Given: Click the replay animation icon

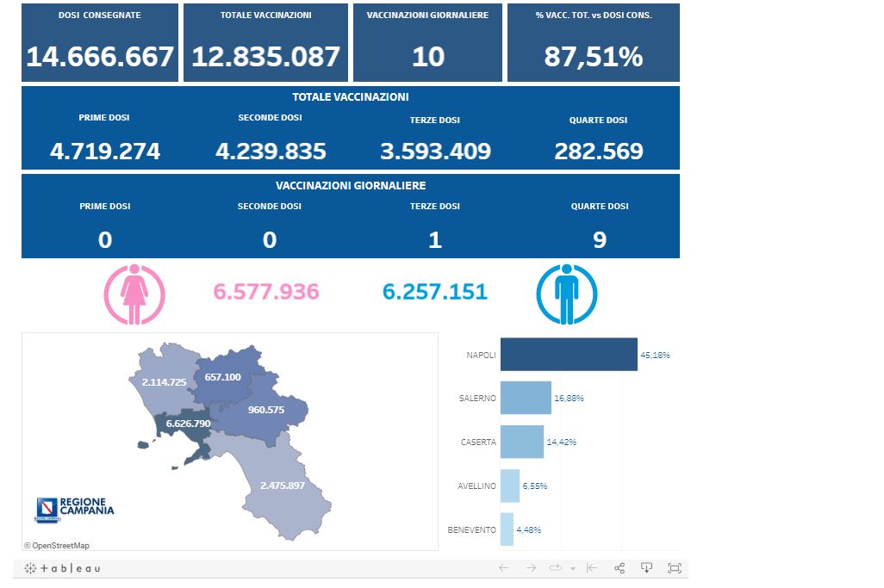Looking at the screenshot, I should 556,568.
